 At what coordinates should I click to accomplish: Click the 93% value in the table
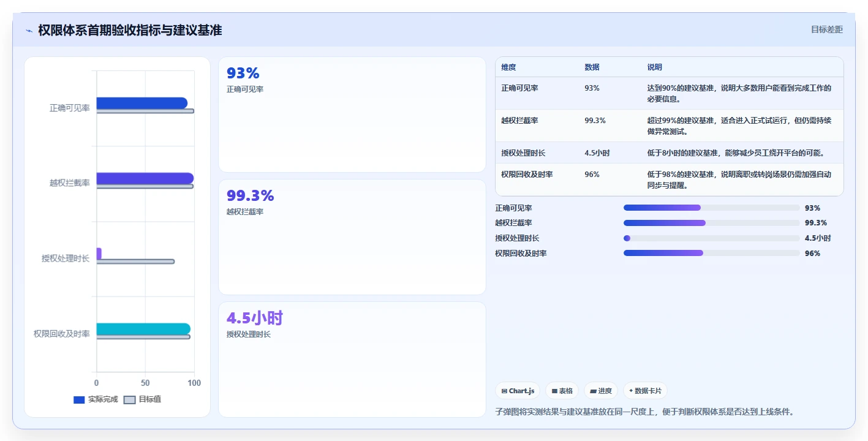coord(592,88)
